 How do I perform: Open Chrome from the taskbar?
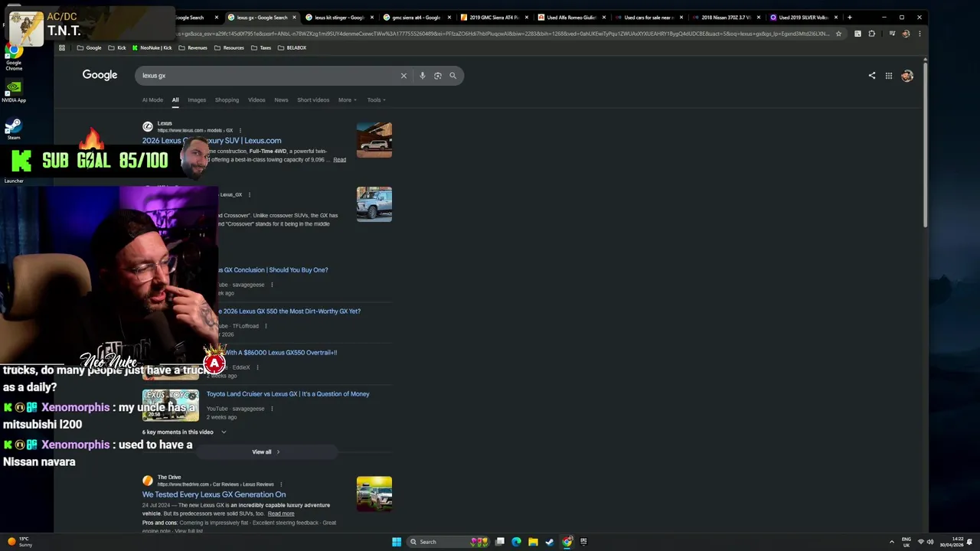pyautogui.click(x=567, y=542)
